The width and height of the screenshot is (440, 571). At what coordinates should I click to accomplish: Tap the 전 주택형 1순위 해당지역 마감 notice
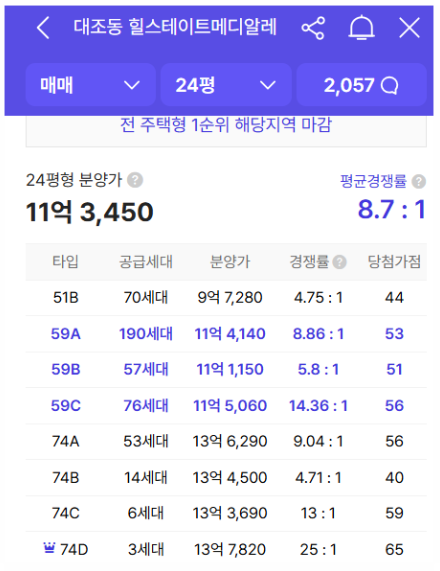click(226, 125)
